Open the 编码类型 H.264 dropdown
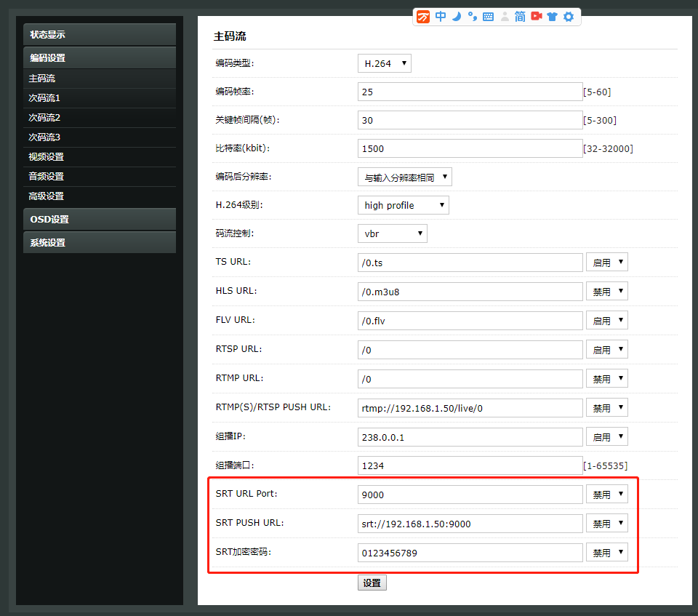Viewport: 698px width, 616px height. click(x=385, y=63)
